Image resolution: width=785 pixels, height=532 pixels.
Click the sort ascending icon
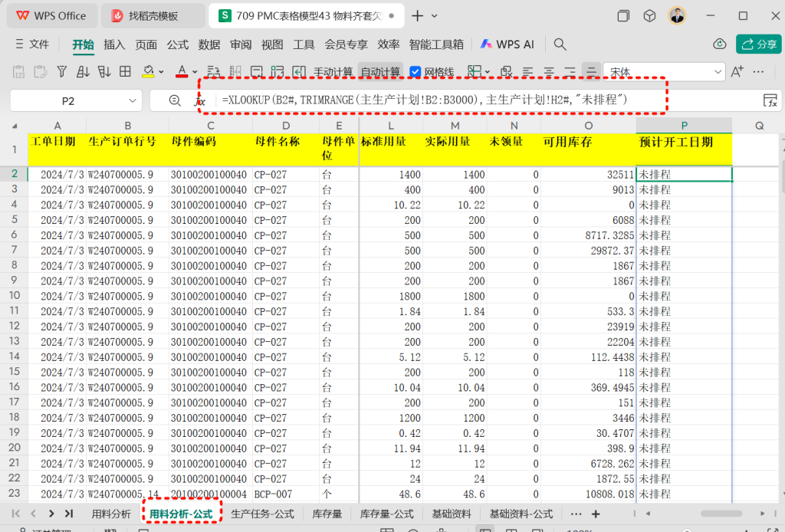[83, 71]
